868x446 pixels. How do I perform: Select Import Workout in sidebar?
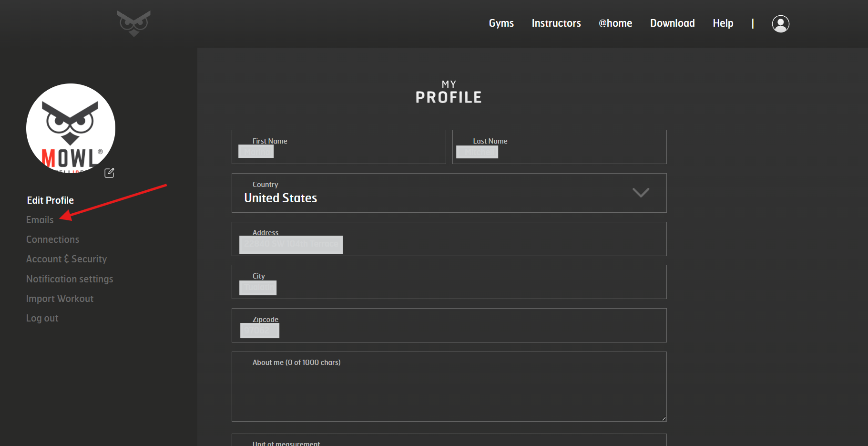click(x=60, y=299)
